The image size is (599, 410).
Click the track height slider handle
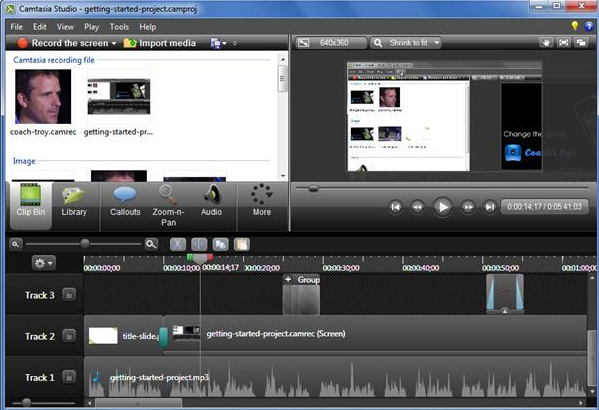[x=26, y=402]
